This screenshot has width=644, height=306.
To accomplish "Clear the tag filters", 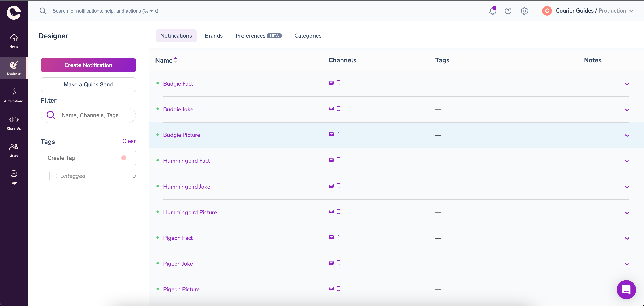I will [x=129, y=141].
